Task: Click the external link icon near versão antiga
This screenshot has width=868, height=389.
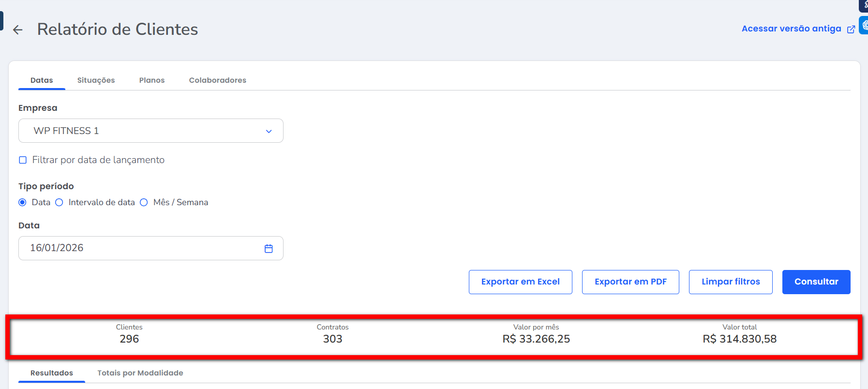Action: [851, 30]
